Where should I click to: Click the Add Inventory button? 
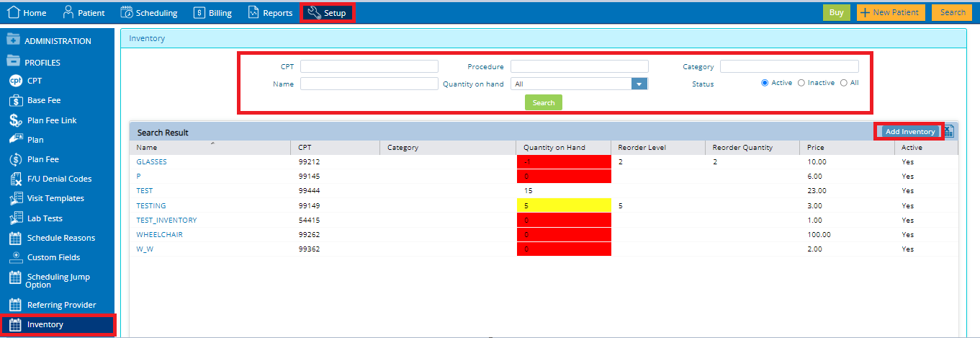(x=910, y=131)
